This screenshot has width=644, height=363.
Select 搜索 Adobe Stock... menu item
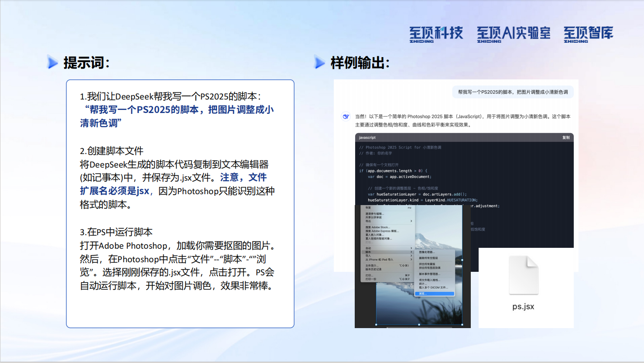coord(378,227)
